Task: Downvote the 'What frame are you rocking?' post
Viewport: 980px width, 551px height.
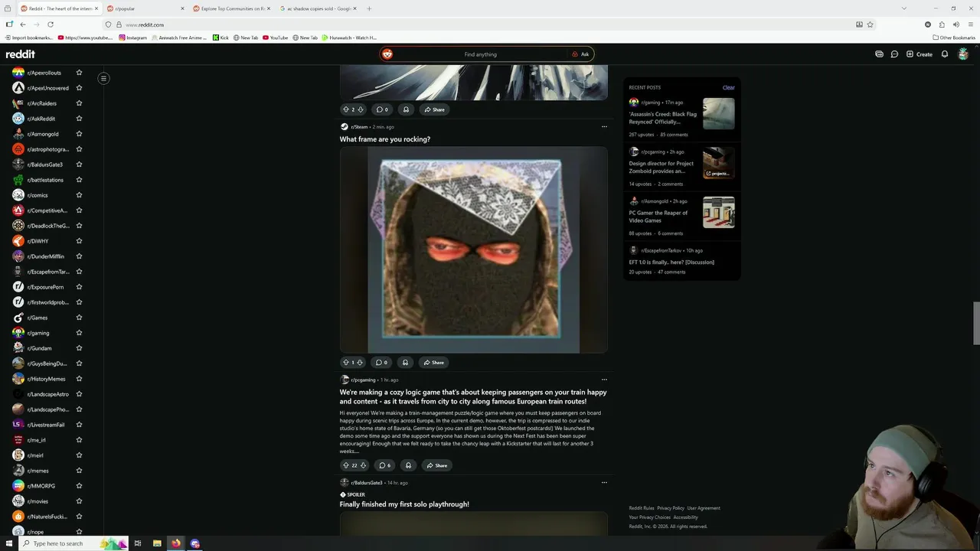Action: click(360, 363)
